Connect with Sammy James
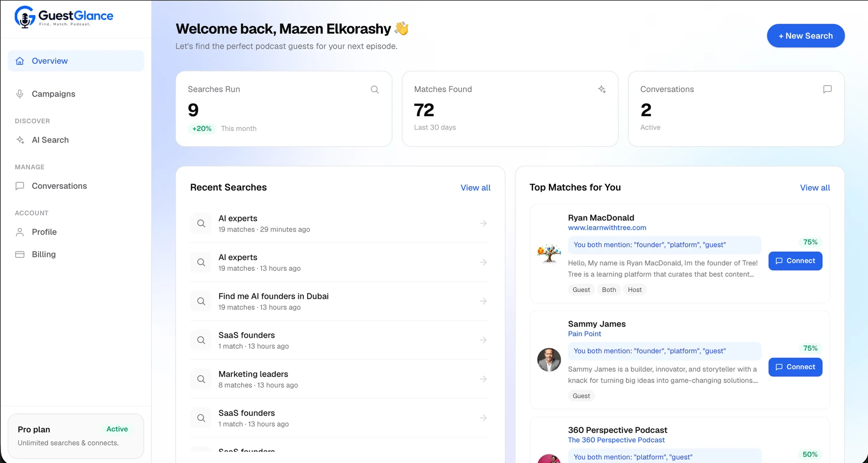This screenshot has height=463, width=868. point(795,367)
